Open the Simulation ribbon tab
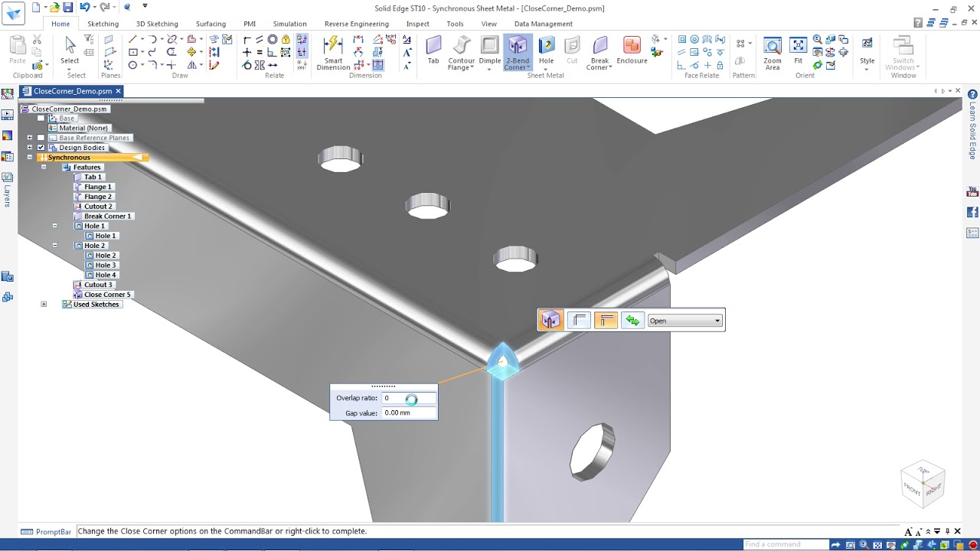The image size is (980, 551). tap(289, 24)
